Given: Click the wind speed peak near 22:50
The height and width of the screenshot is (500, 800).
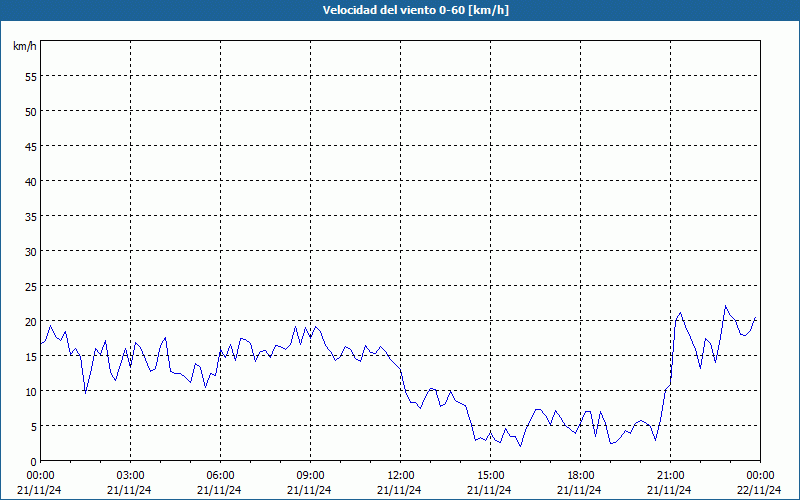Looking at the screenshot, I should click(x=726, y=306).
